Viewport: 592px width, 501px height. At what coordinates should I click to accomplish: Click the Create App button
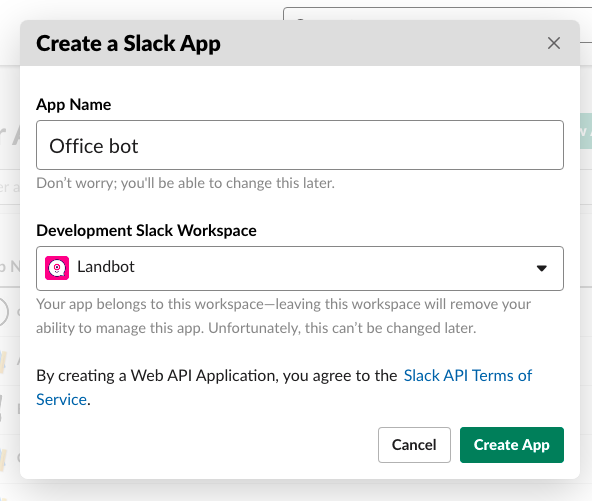[512, 445]
